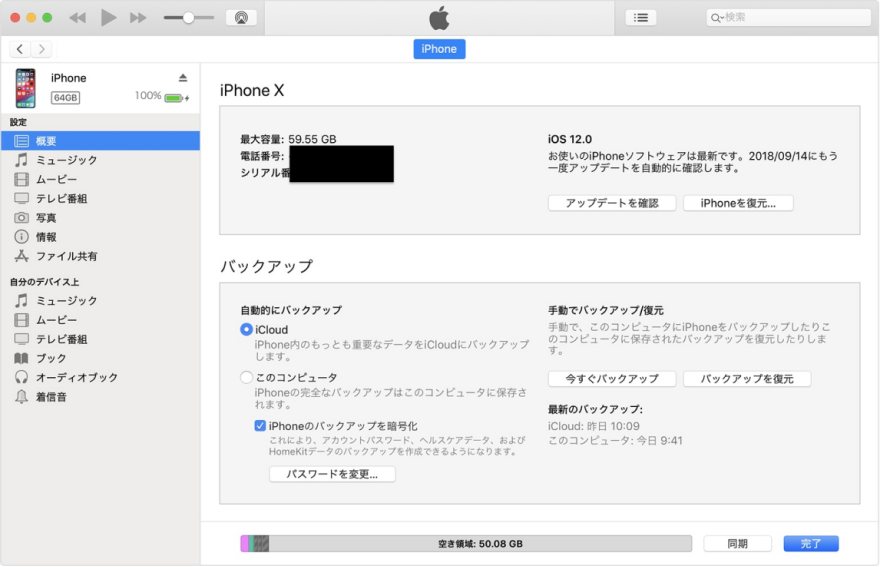
Task: Select the iPhone tab at top
Action: pyautogui.click(x=439, y=49)
